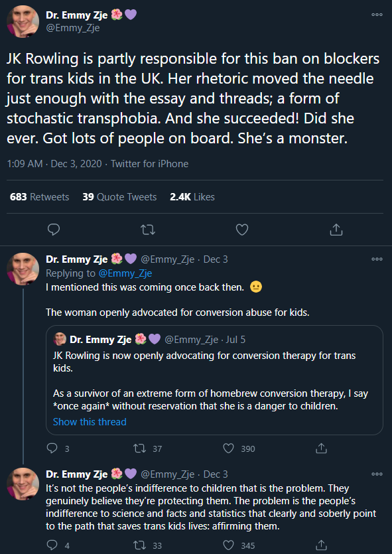
Task: Reply to the tweet with 3 replies
Action: [52, 449]
